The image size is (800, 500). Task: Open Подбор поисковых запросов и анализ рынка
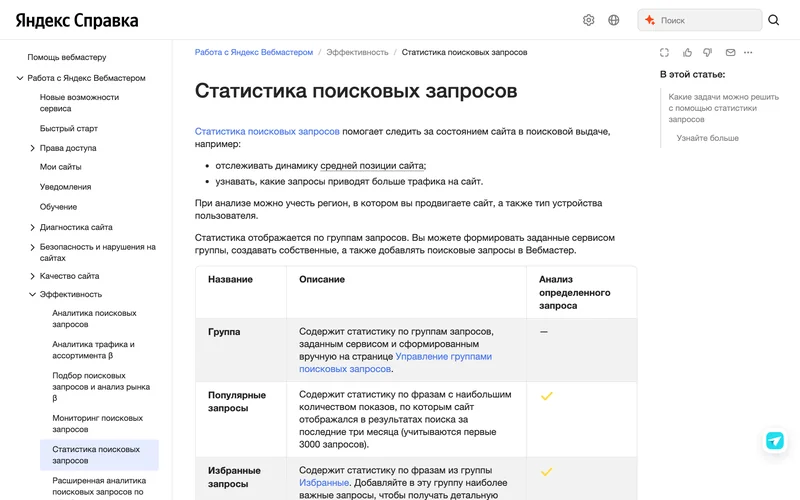101,386
